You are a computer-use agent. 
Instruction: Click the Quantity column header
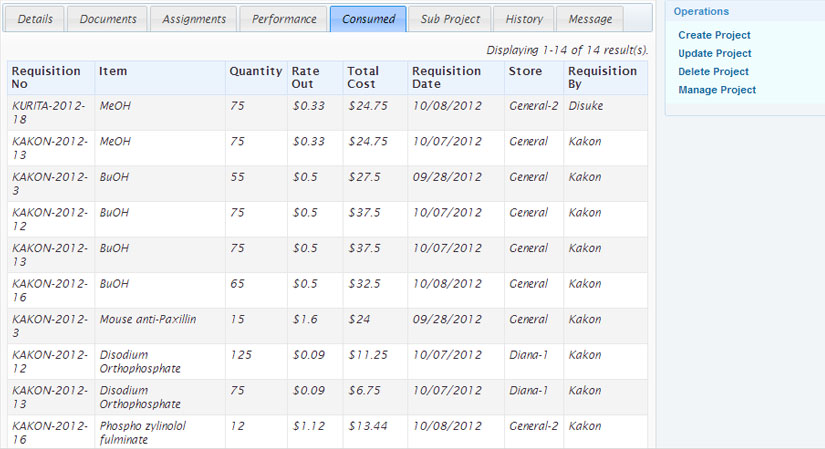pos(255,71)
